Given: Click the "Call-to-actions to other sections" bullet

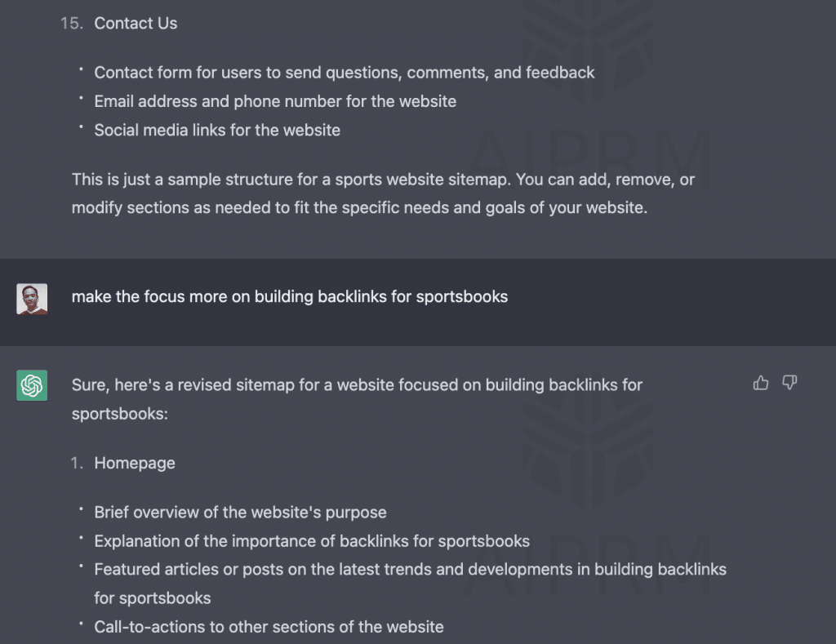Looking at the screenshot, I should 269,627.
